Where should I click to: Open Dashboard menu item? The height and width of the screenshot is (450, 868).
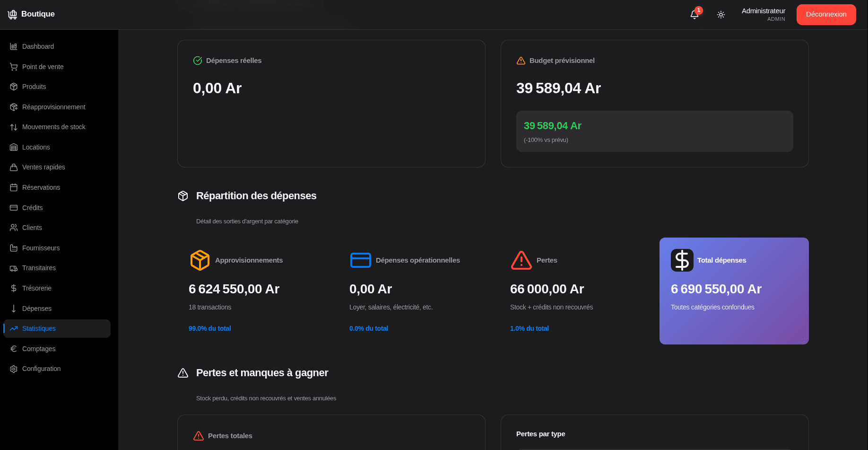pyautogui.click(x=57, y=46)
